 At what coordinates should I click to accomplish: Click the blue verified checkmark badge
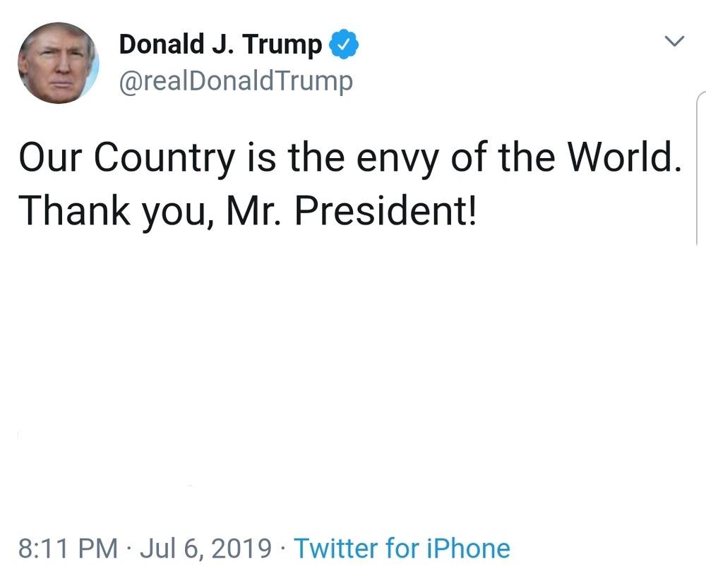point(345,45)
